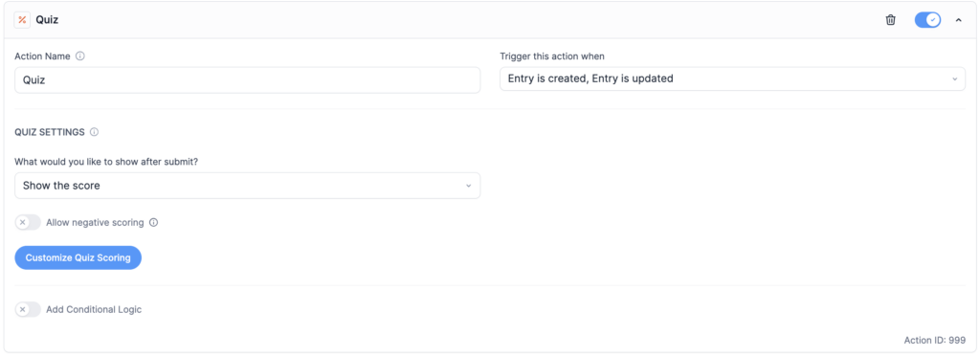Show info tooltip beside Action Name
980x357 pixels.
tap(80, 56)
